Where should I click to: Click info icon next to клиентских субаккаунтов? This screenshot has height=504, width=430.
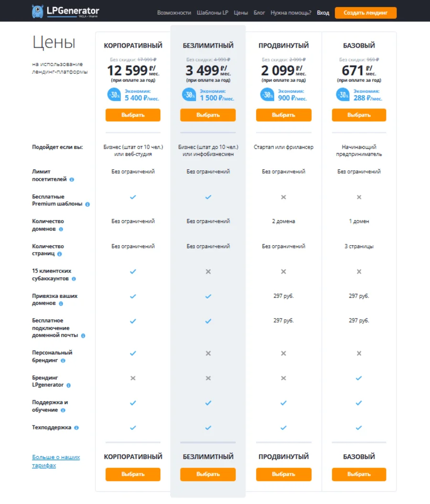(74, 279)
